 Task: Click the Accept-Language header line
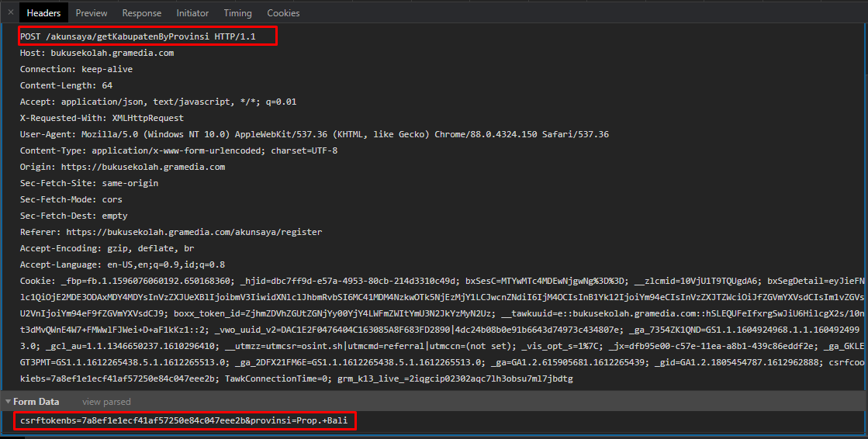tap(122, 264)
